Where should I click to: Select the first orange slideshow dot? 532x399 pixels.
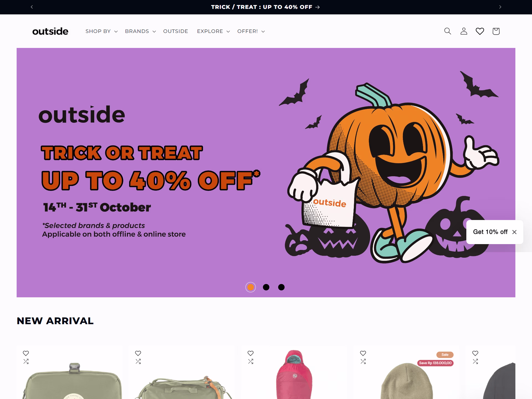(250, 287)
